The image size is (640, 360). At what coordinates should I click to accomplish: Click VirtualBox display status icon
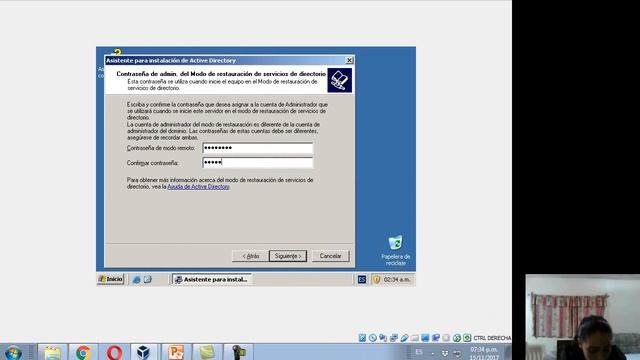(x=425, y=338)
